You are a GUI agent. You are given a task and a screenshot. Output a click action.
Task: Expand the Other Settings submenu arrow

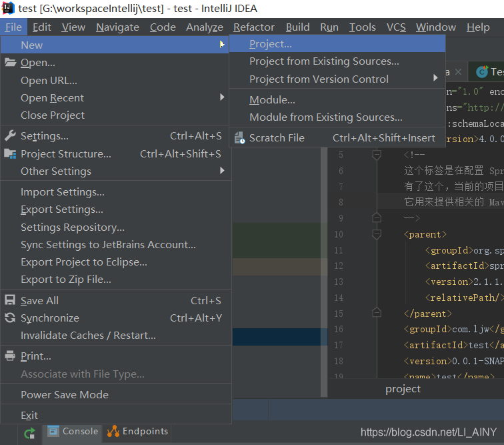coord(222,171)
